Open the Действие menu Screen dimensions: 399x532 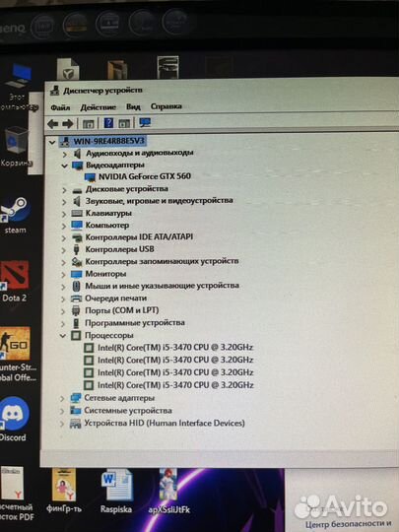pyautogui.click(x=98, y=107)
